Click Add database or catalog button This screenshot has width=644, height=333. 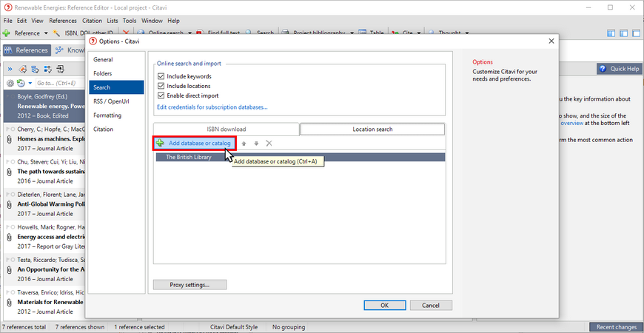195,144
